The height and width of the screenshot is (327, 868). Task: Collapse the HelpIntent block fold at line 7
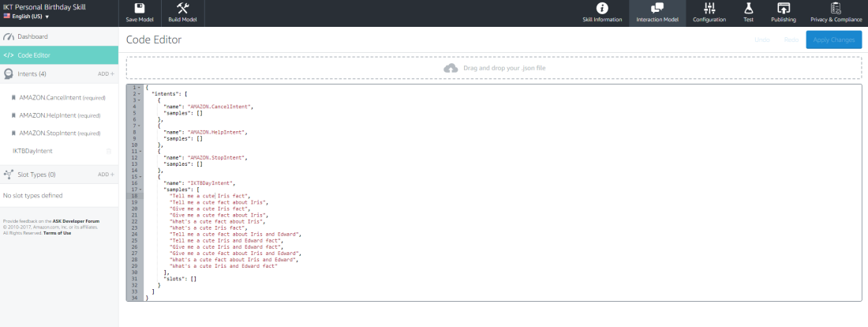click(140, 126)
